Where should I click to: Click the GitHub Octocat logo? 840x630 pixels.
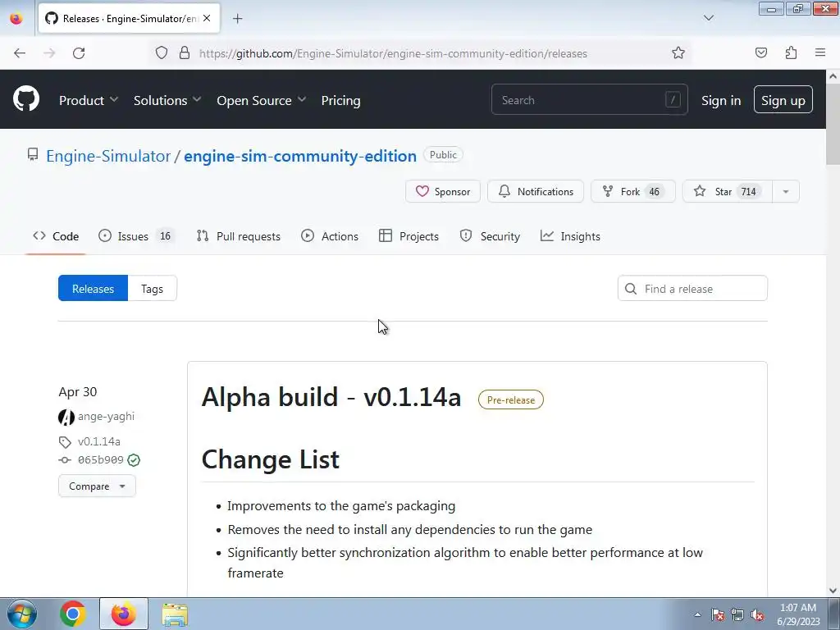click(x=26, y=100)
